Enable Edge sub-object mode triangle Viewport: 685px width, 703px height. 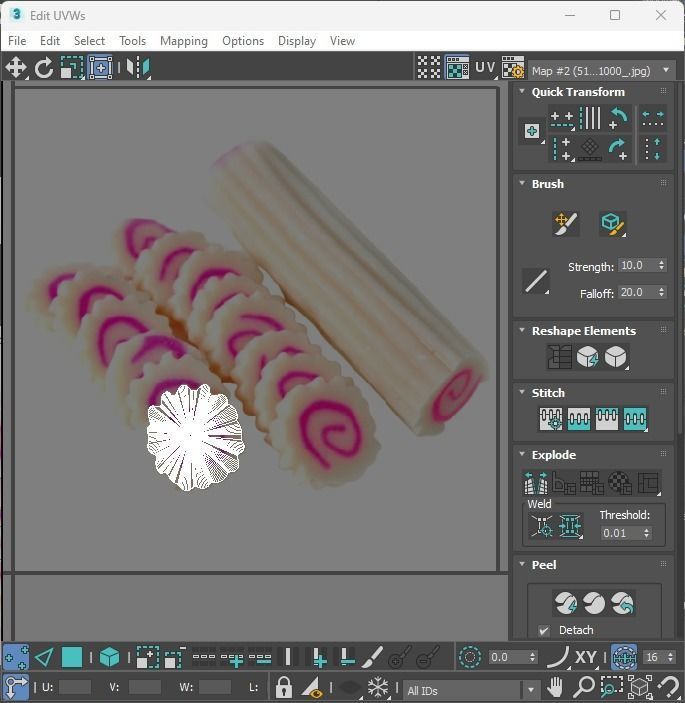[43, 658]
